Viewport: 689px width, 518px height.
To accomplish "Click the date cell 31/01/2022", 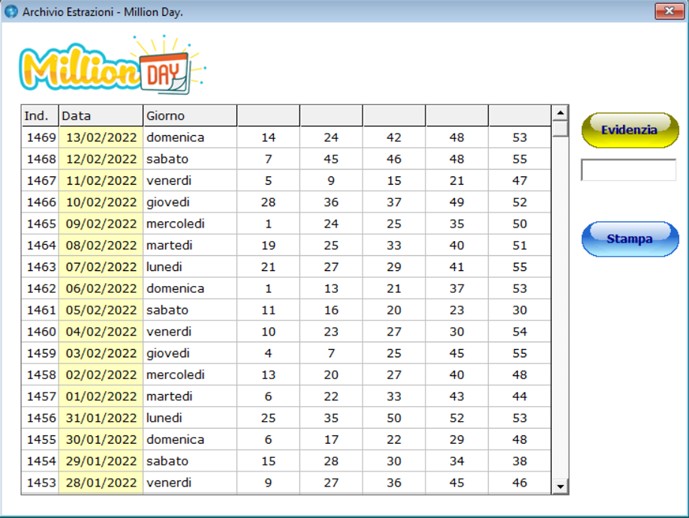I will click(101, 418).
